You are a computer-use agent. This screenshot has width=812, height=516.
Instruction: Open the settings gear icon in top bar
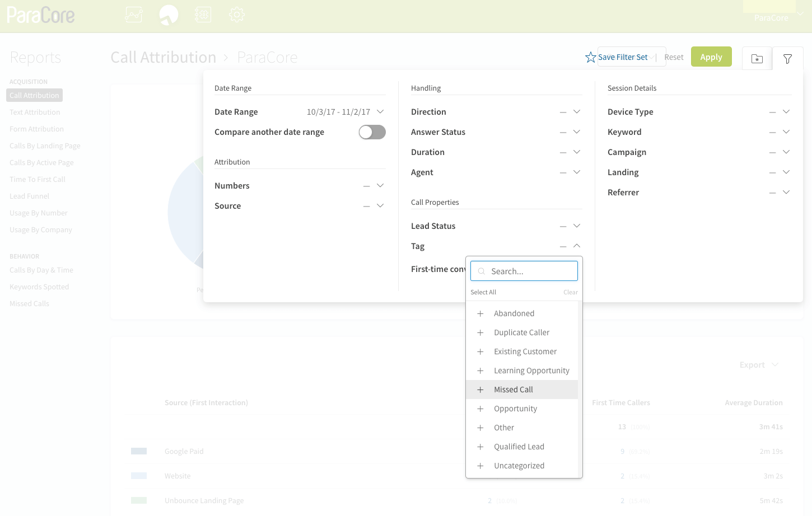tap(237, 15)
